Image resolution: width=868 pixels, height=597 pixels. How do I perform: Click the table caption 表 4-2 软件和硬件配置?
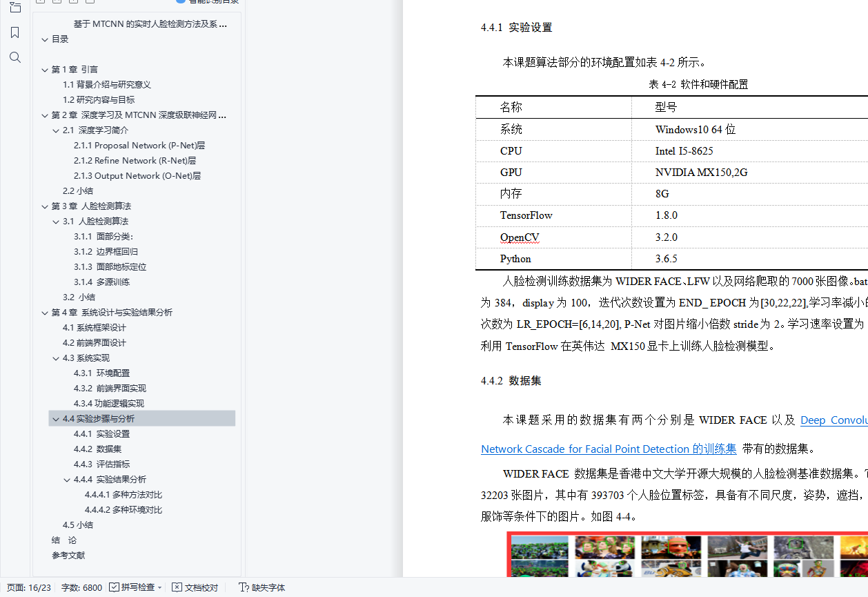(698, 85)
